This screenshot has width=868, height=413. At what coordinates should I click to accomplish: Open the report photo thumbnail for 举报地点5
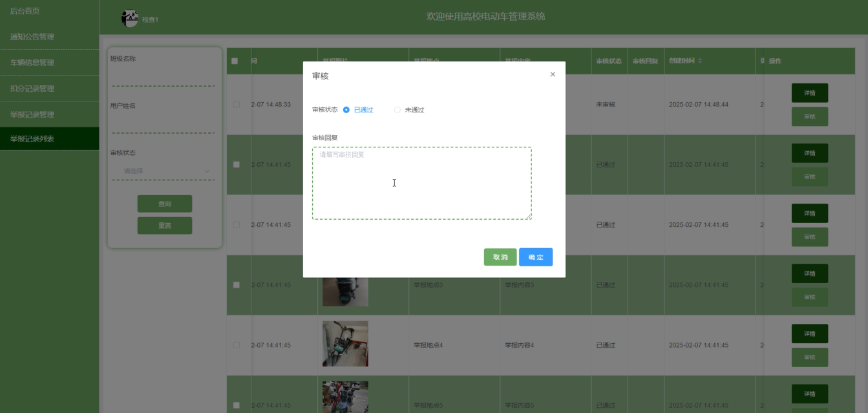coord(345,397)
